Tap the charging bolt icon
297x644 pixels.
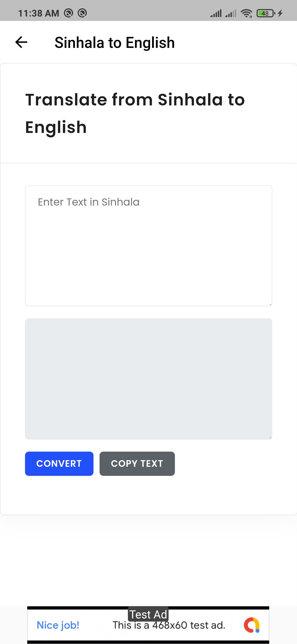tap(280, 13)
